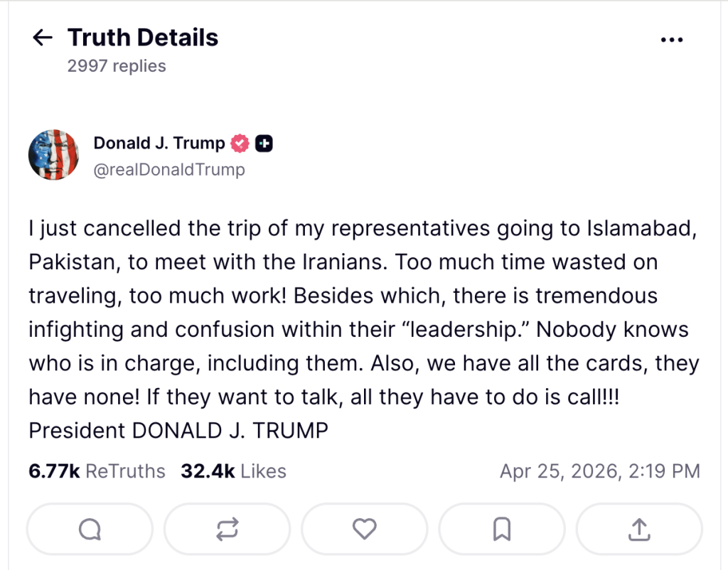Click the 2997 replies count
This screenshot has height=570, width=728.
click(x=117, y=66)
